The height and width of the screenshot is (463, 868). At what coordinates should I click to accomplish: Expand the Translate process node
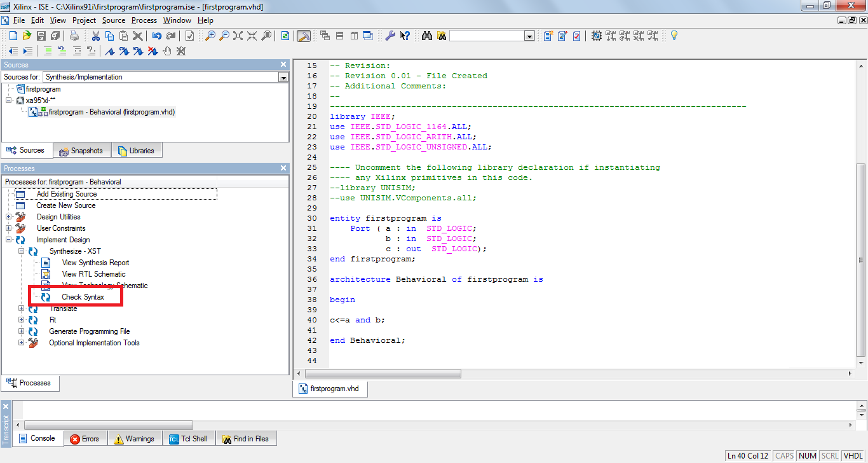click(22, 308)
